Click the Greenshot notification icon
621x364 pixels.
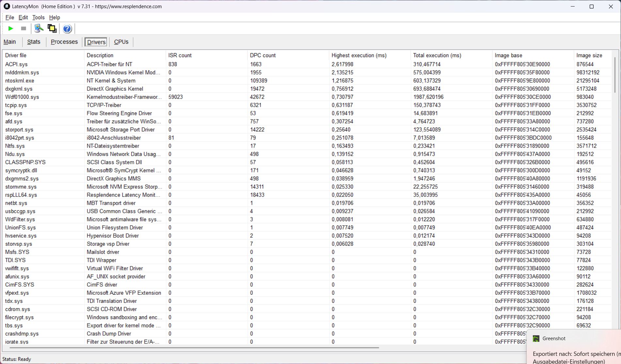pyautogui.click(x=536, y=339)
